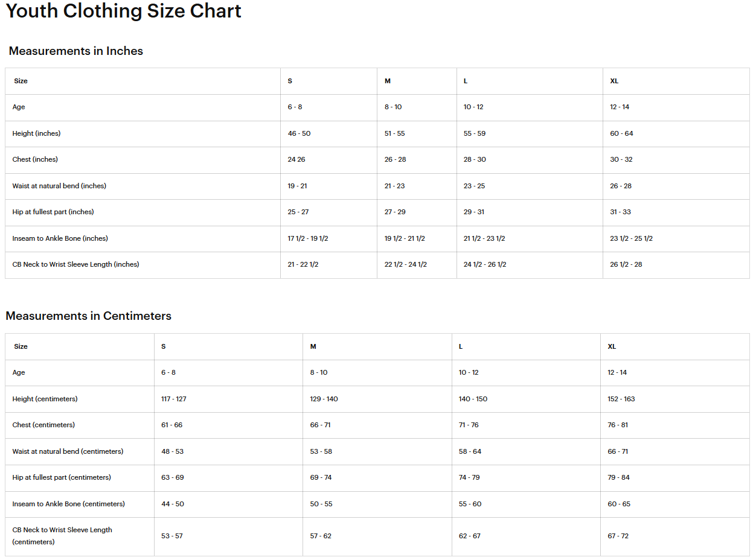
Task: Select CB Neck to Wrist Sleeve Length (centimeters) label
Action: pyautogui.click(x=63, y=536)
